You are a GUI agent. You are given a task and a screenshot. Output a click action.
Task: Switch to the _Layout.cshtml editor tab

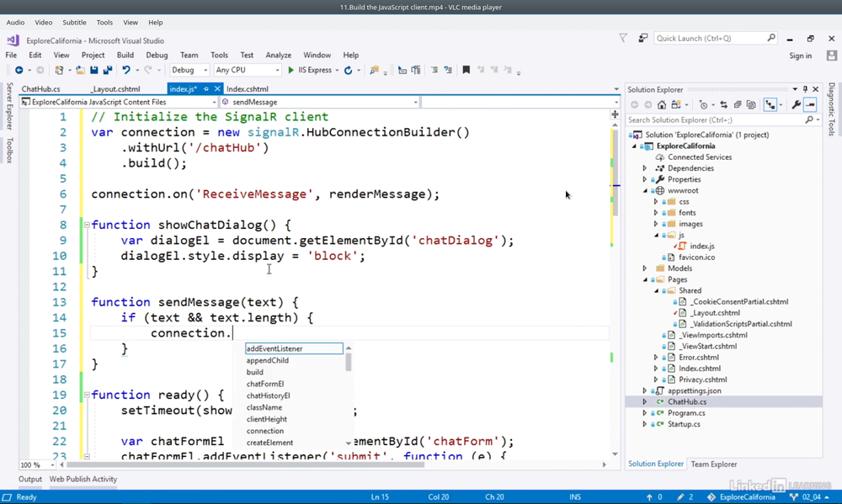coord(115,89)
